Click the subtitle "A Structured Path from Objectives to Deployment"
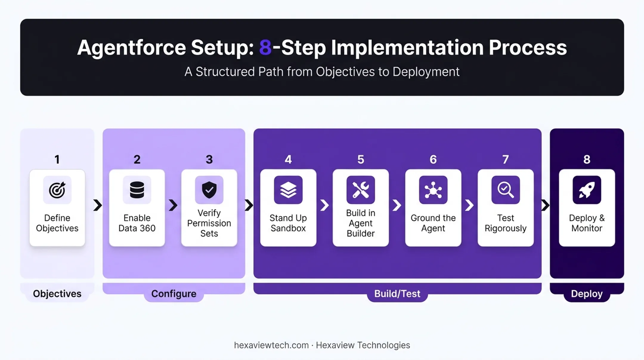Screen dimensions: 644x360 coord(322,72)
